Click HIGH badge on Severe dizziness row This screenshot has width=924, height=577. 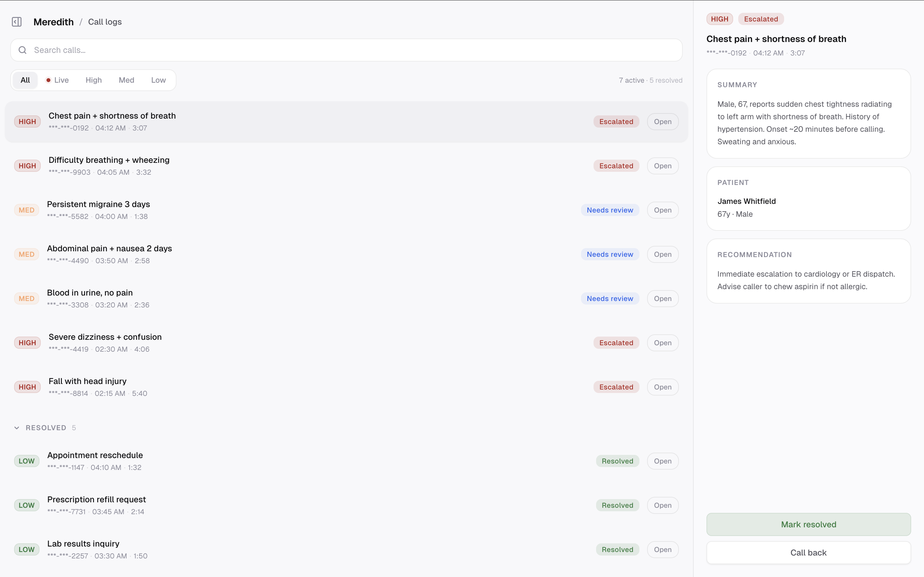(x=27, y=343)
